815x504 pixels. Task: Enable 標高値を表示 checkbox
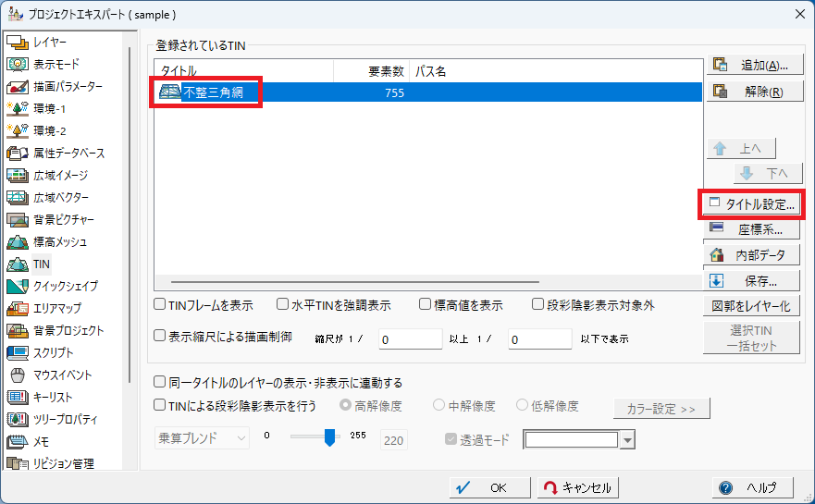pos(426,304)
